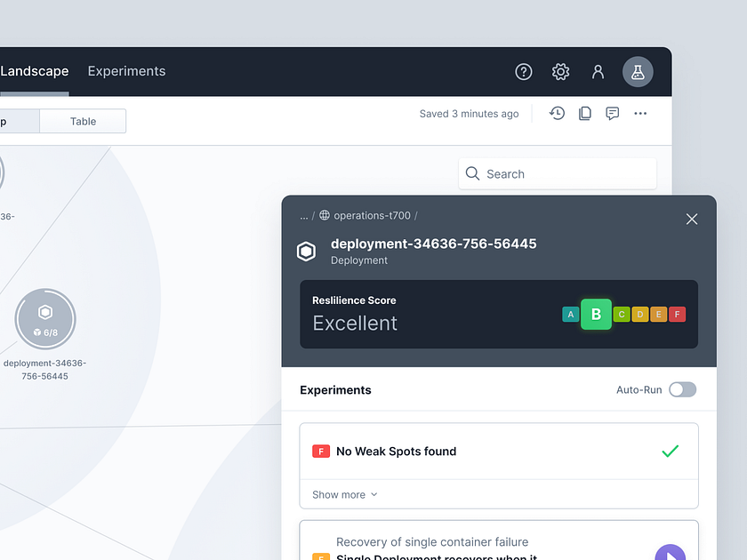Viewport: 747px width, 560px height.
Task: Select the B grade on the Resilience Score scale
Action: (596, 314)
